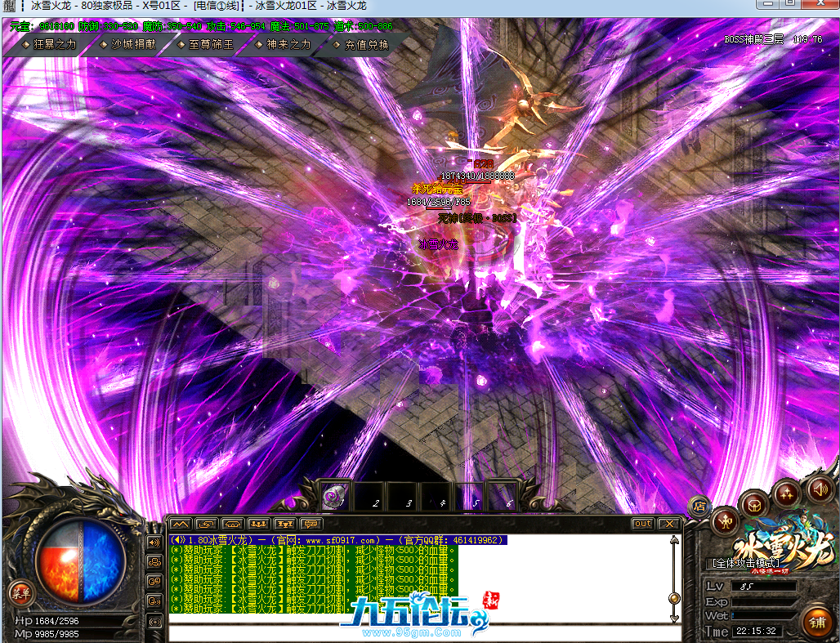Viewport: 840px width, 643px height.
Task: Open the 店 shop round button
Action: [699, 506]
